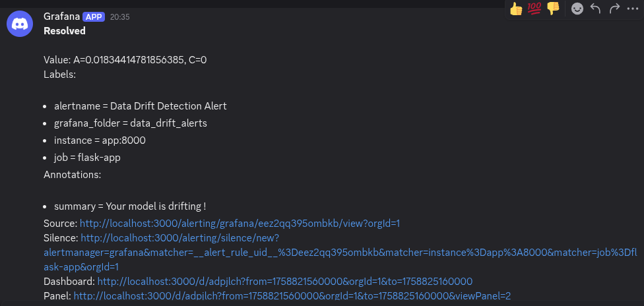Viewport: 644px width, 306px height.
Task: Reply to the Grafana message
Action: 596,9
